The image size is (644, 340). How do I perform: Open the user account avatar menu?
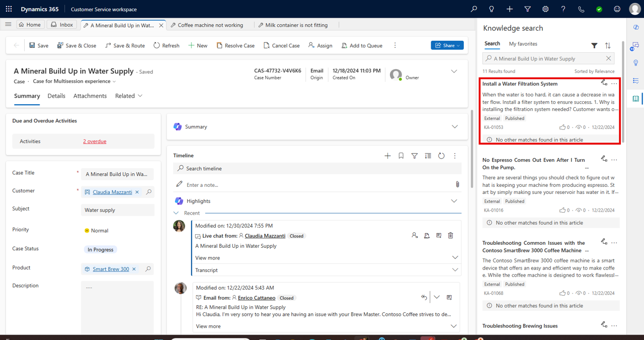pyautogui.click(x=635, y=9)
